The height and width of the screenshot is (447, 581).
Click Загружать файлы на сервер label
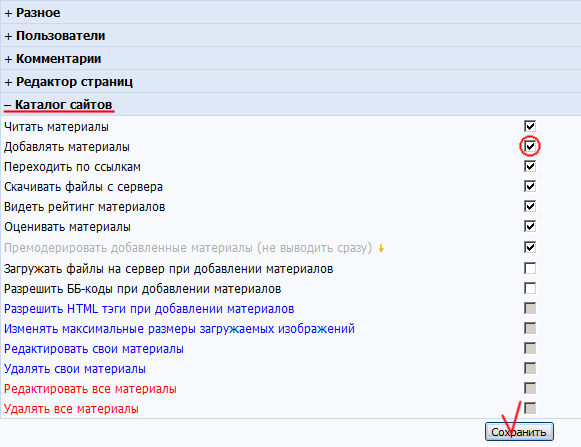(x=169, y=269)
